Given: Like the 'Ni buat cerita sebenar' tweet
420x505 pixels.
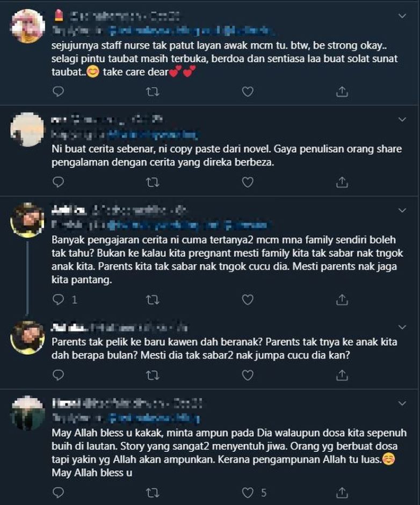Looking at the screenshot, I should pos(247,183).
